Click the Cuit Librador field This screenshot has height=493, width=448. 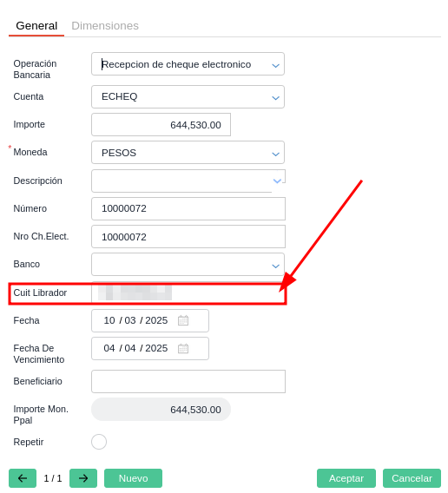(x=188, y=293)
